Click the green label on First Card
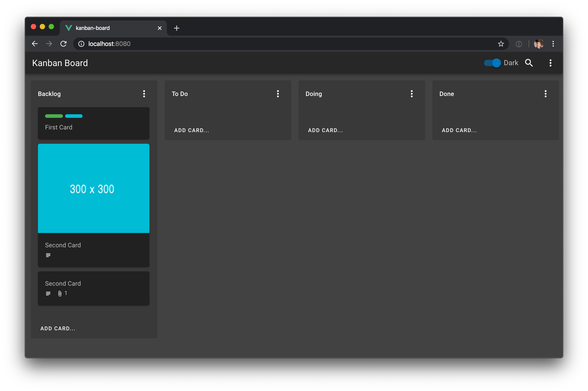 coord(54,116)
